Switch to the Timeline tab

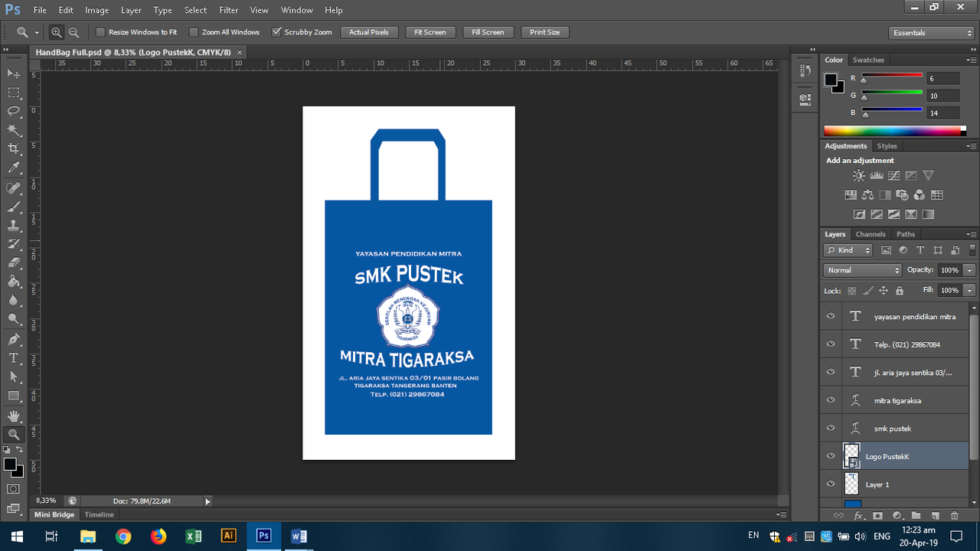pos(99,514)
